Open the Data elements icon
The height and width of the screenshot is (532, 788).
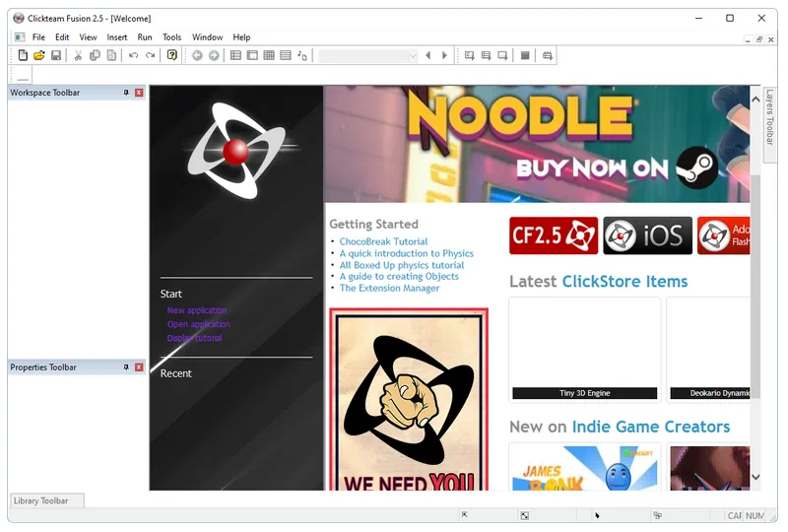(302, 55)
